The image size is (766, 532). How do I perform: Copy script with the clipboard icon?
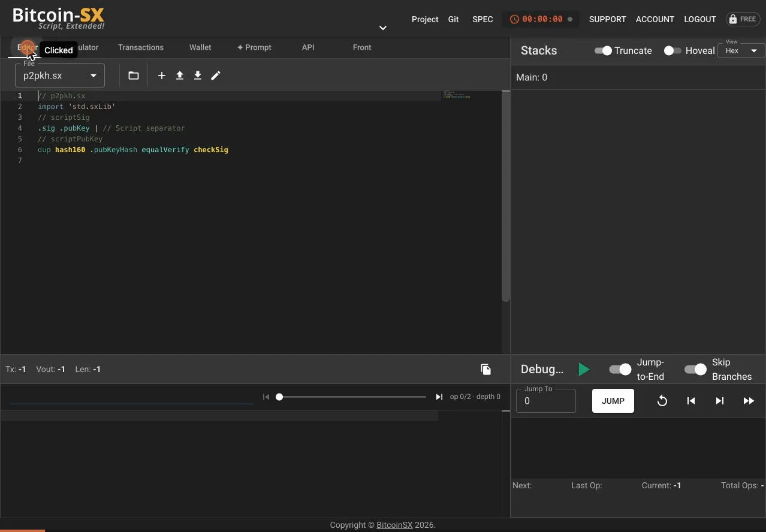[486, 369]
